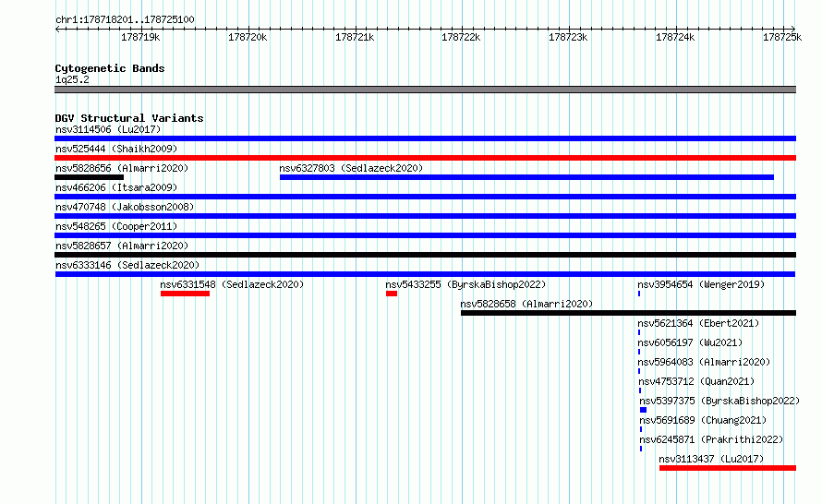Click the blue bar under nsv470748
This screenshot has width=822, height=504.
point(425,216)
